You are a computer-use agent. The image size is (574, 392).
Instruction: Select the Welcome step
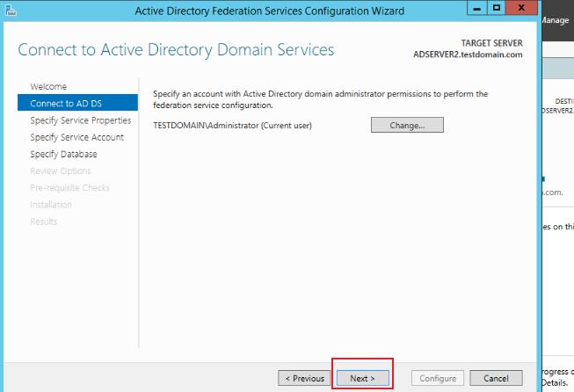(48, 86)
